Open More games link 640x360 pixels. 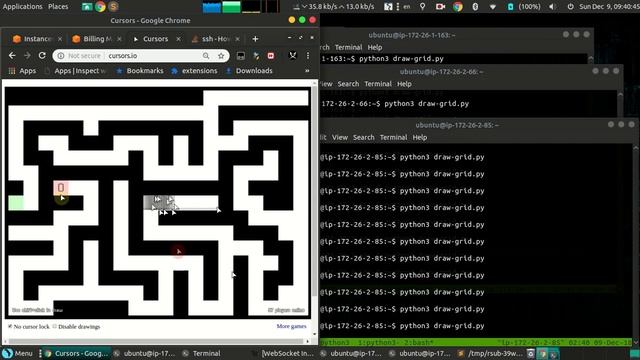pyautogui.click(x=291, y=326)
